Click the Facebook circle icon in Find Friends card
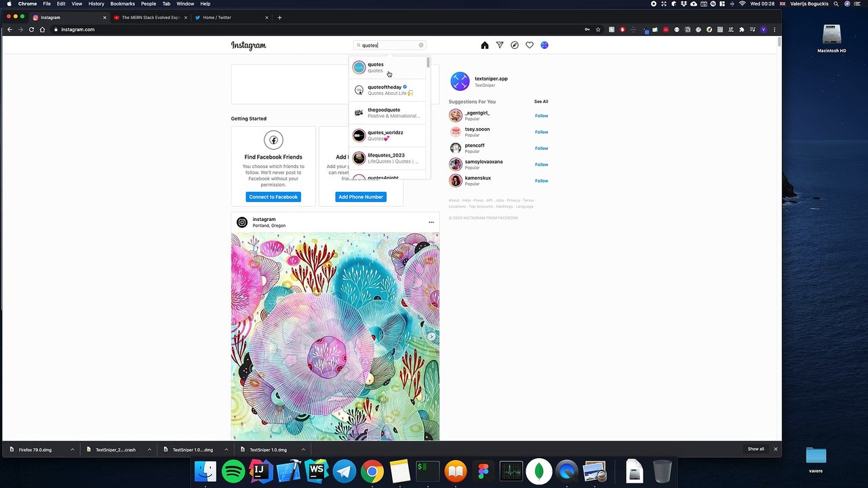Viewport: 868px width, 488px height. coord(273,140)
